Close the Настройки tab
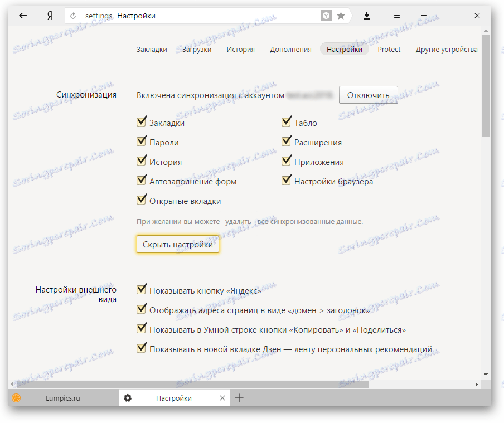Screen dimensions: 504x423 (222, 398)
